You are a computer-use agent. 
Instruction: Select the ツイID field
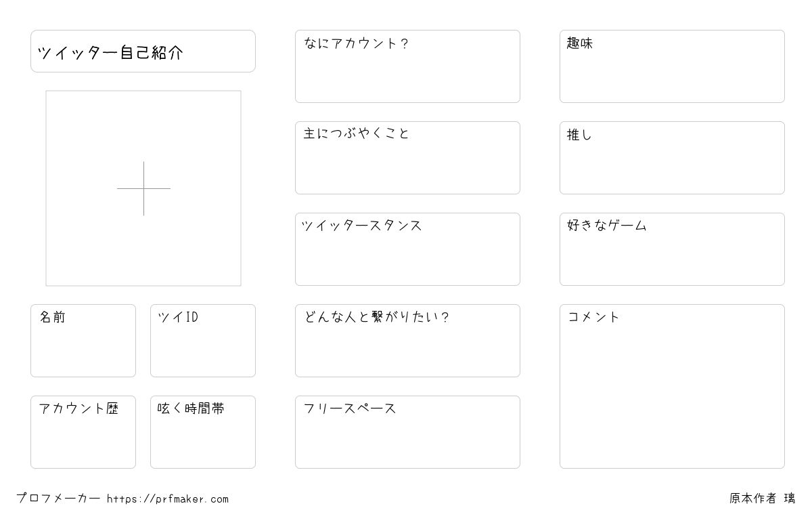pyautogui.click(x=203, y=341)
